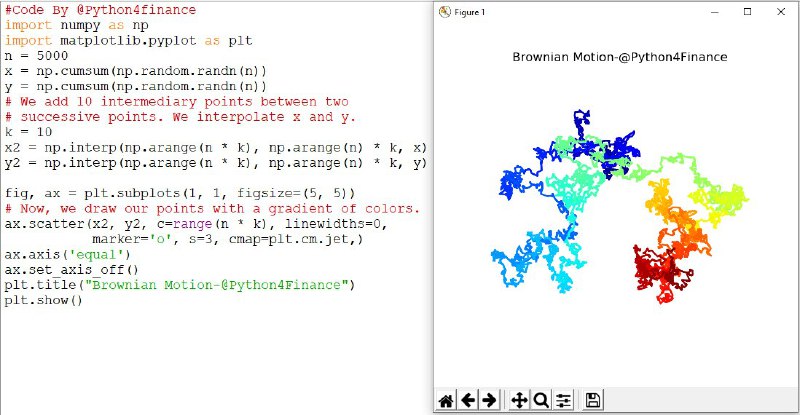Click the comment 'successive points. We interpolate'
Image resolution: width=800 pixels, height=415 pixels.
[x=180, y=117]
